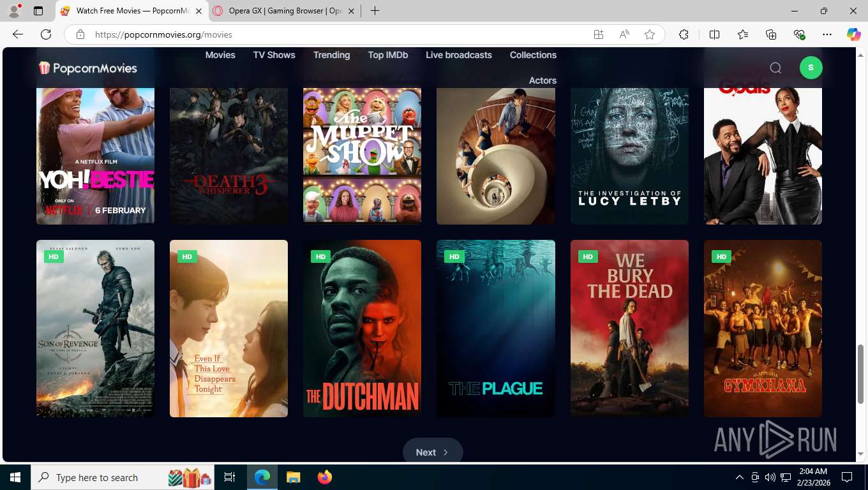Open Task View on taskbar
Screen dimensions: 868x490
tap(230, 477)
